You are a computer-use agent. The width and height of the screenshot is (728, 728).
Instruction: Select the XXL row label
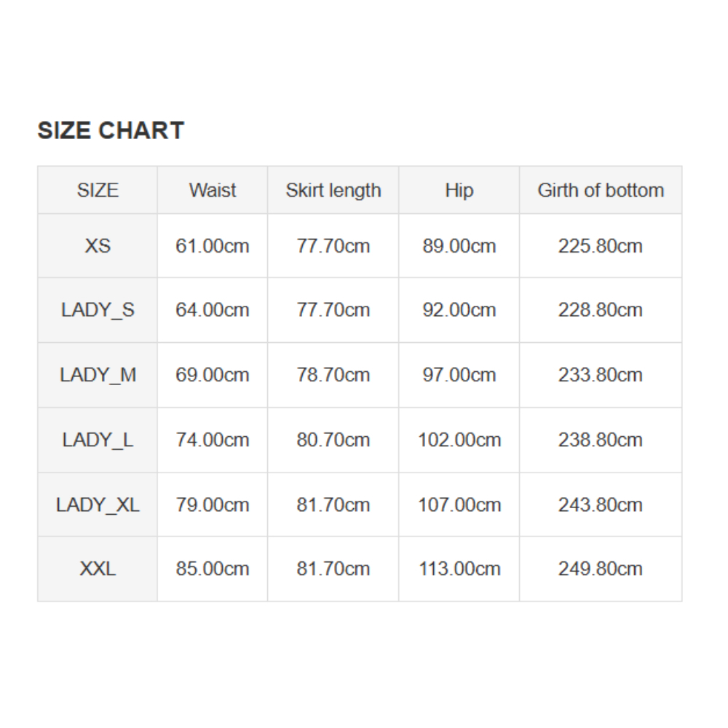tap(98, 569)
